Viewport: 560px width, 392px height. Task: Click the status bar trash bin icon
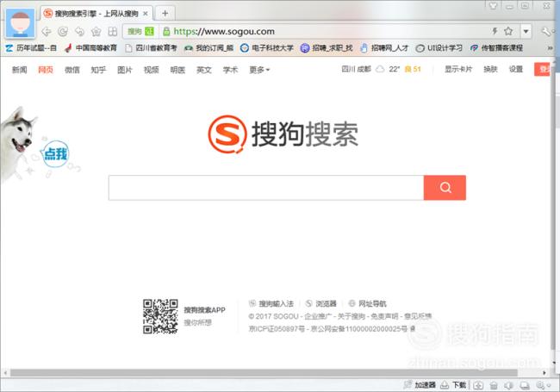494,385
